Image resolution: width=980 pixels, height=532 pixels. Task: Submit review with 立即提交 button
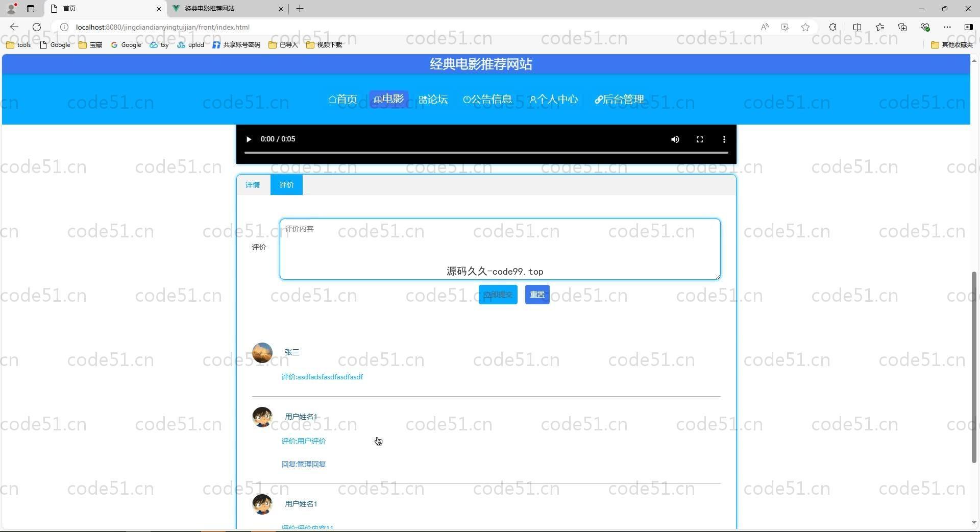coord(498,295)
